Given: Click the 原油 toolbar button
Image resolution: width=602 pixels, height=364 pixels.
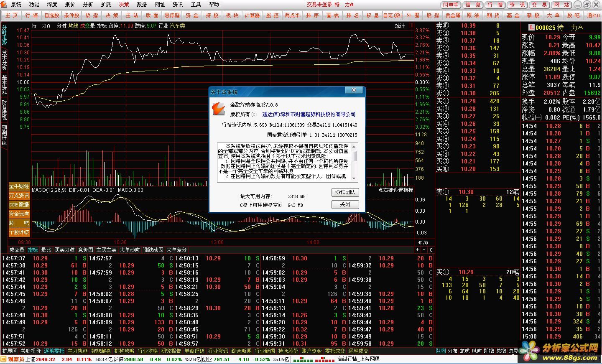Looking at the screenshot, I should click(x=473, y=15).
